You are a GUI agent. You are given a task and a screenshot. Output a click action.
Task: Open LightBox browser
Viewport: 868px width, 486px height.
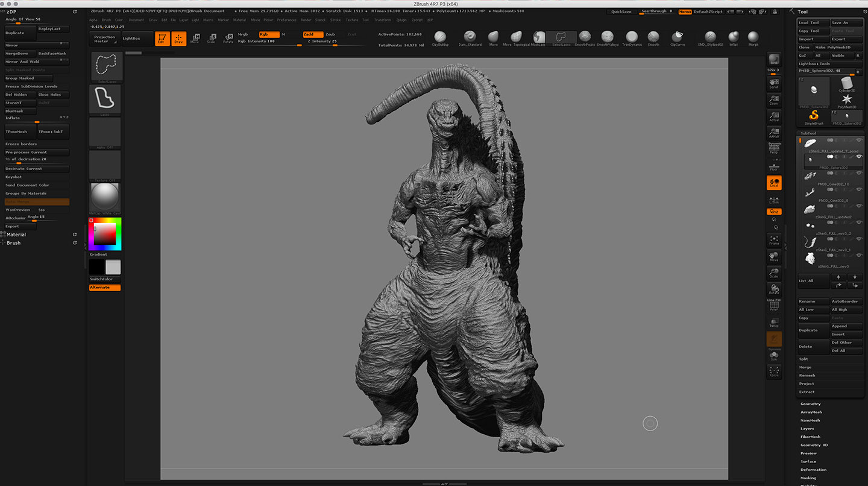[137, 39]
